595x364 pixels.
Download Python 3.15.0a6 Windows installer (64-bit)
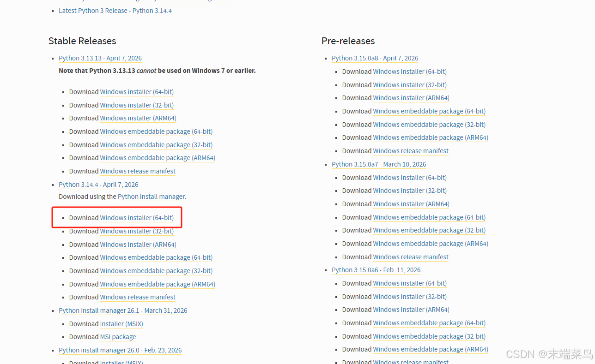pyautogui.click(x=410, y=283)
